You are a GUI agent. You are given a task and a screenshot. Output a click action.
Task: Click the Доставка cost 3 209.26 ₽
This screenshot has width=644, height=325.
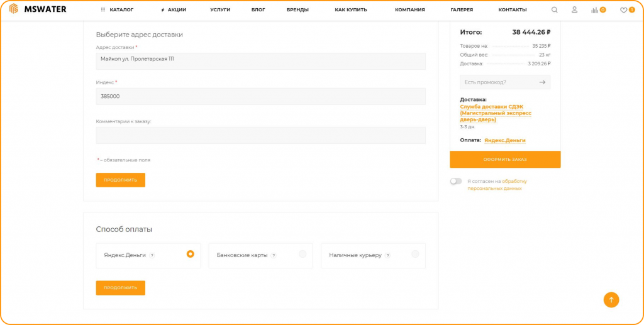pyautogui.click(x=539, y=63)
